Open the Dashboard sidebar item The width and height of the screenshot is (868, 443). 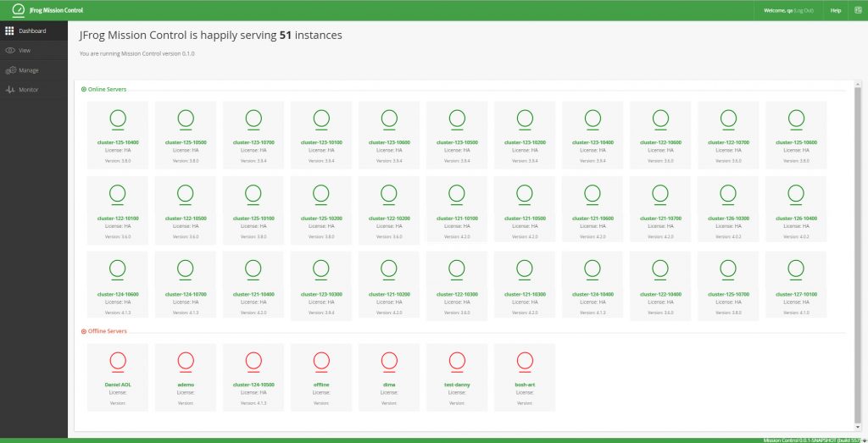(34, 31)
